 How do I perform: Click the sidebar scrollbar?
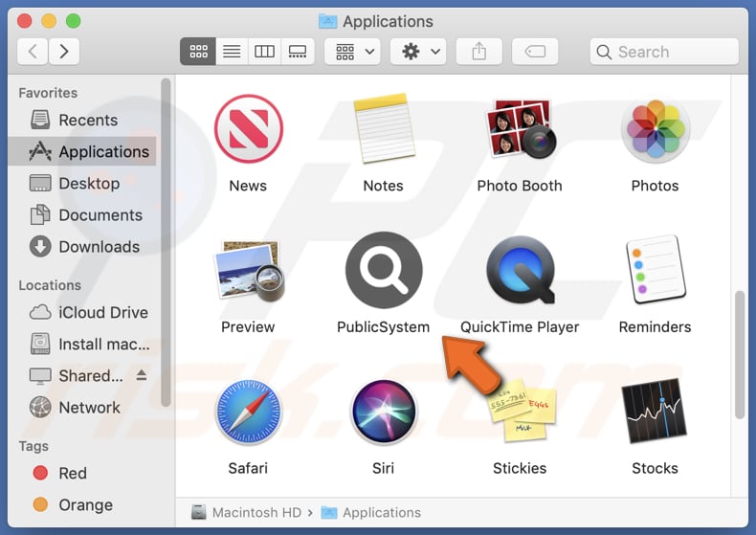[166, 243]
